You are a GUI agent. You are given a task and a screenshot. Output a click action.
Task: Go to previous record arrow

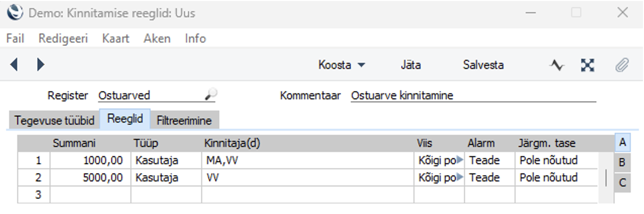coord(14,65)
